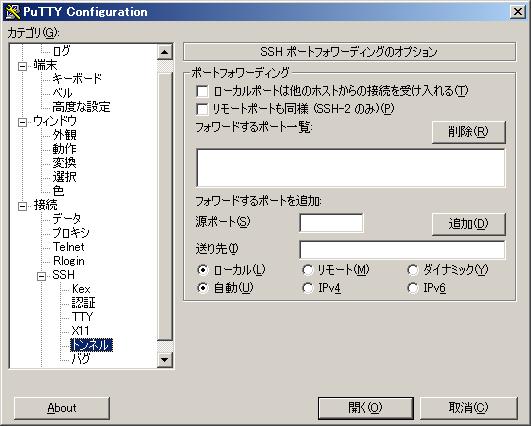Image resolution: width=531 pixels, height=426 pixels.
Task: Enable ローカルポートは他のホストからの接続を受け入れる checkbox
Action: click(202, 91)
